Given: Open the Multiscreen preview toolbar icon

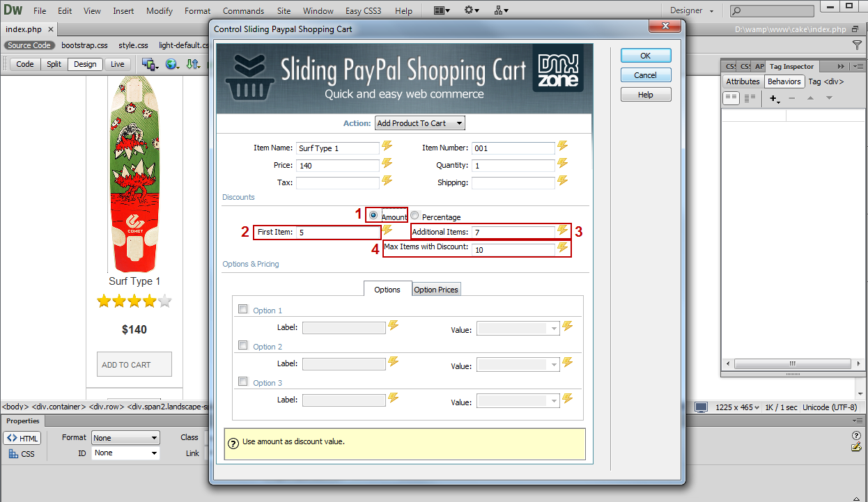Looking at the screenshot, I should point(150,64).
